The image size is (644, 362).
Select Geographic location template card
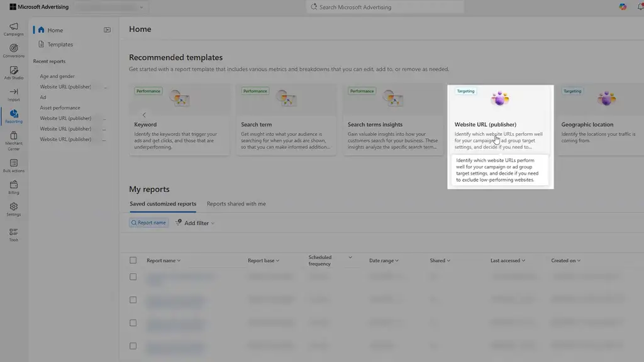coord(601,119)
